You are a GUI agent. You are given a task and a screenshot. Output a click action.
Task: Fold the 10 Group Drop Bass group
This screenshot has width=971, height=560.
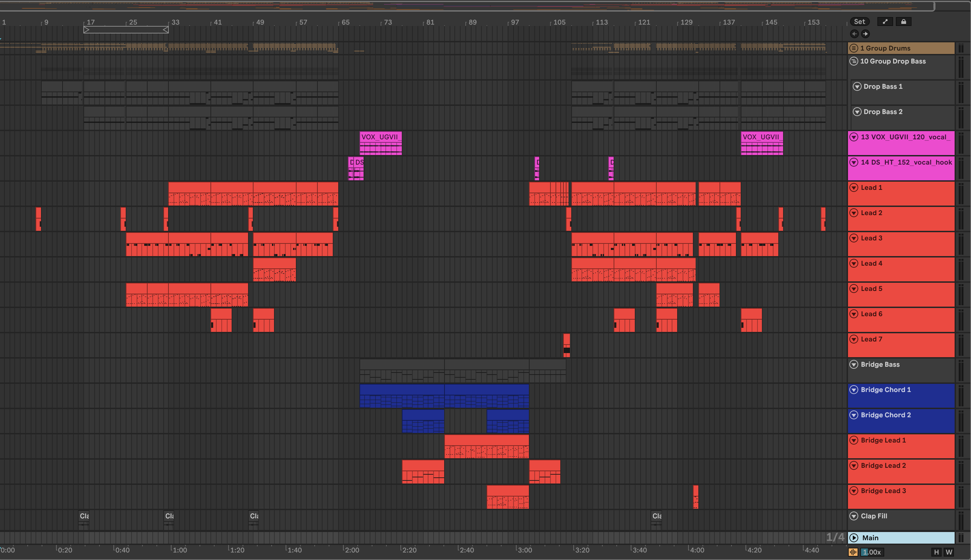[854, 61]
